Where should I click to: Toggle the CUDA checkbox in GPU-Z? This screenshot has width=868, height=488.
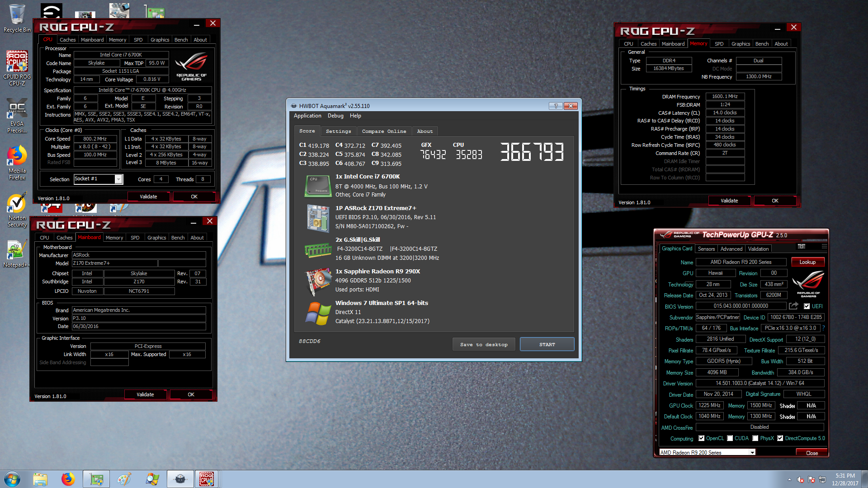[x=730, y=438]
